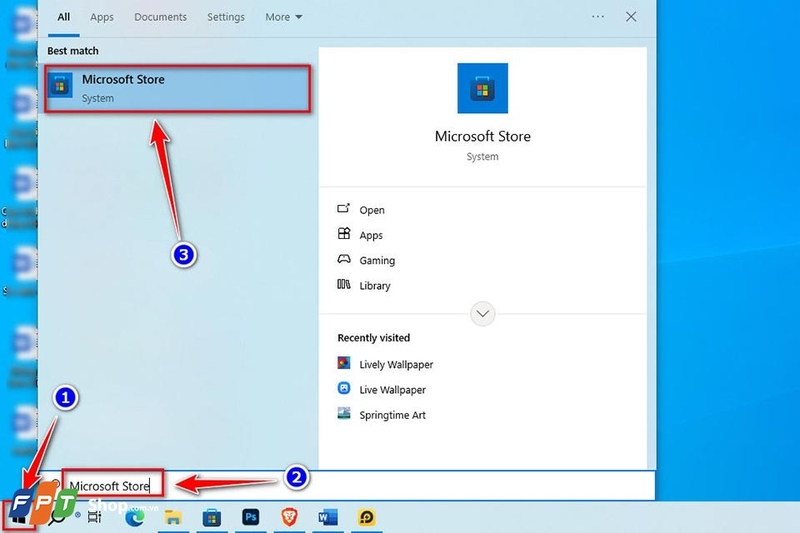Click the Springtime Art thumbnail icon
This screenshot has height=533, width=800.
[x=344, y=413]
